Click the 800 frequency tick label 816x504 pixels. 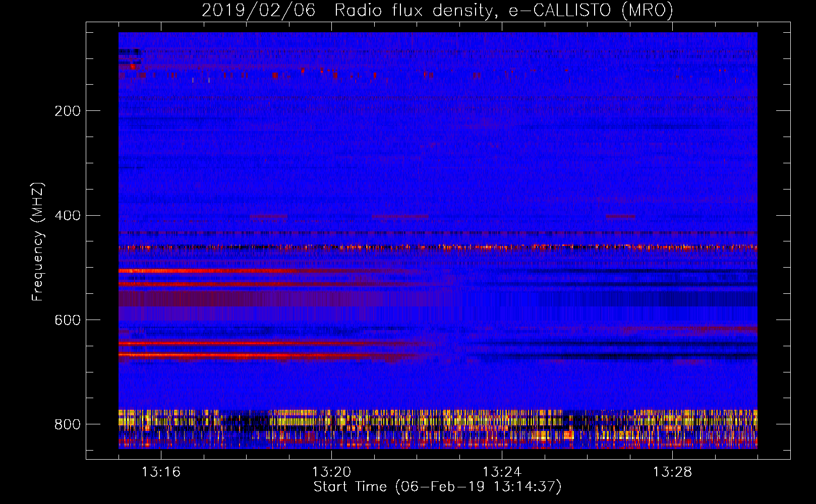pyautogui.click(x=68, y=424)
